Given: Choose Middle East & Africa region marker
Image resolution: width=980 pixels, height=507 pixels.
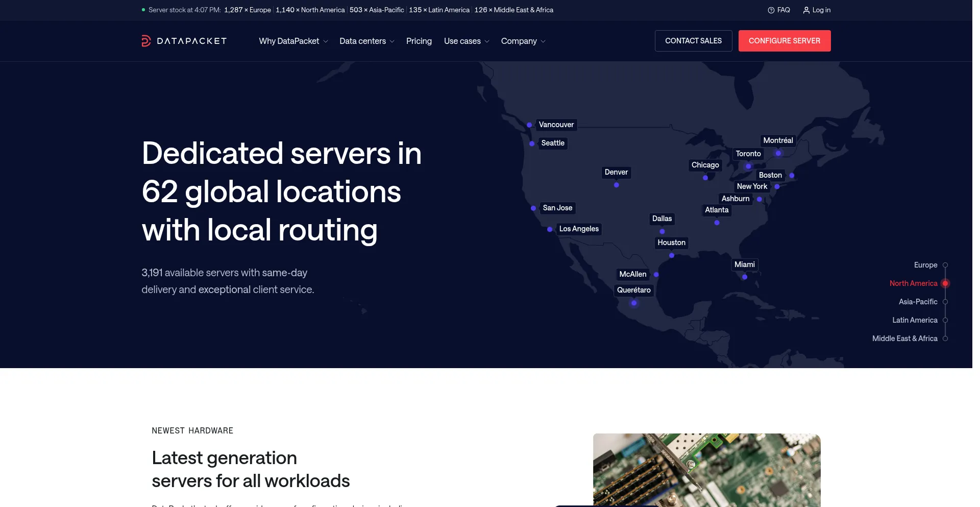Looking at the screenshot, I should (945, 339).
